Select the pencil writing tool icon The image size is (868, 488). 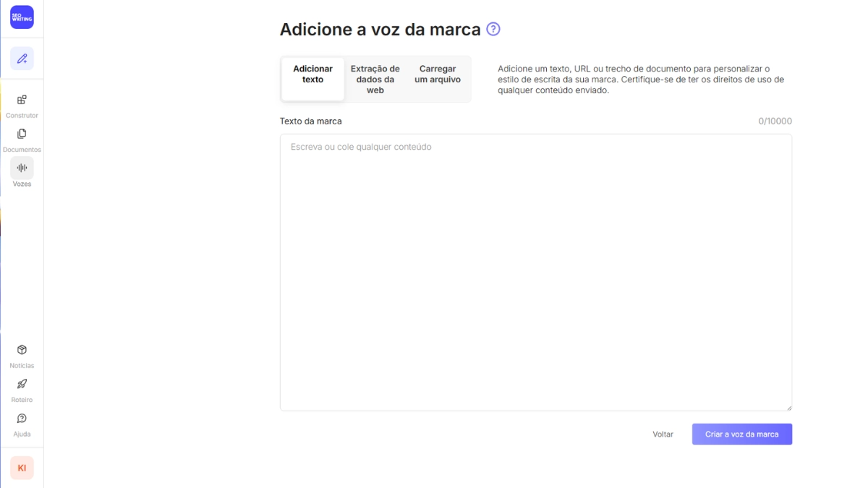coord(22,58)
